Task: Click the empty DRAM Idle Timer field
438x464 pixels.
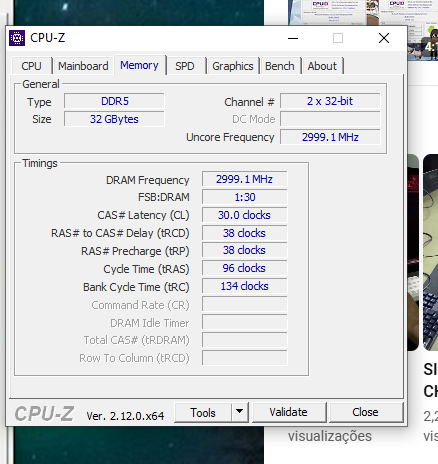Action: 244,322
